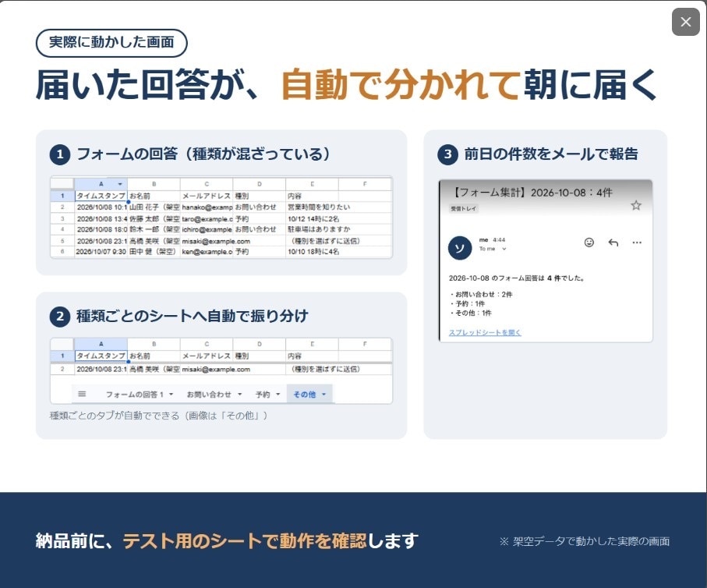Select row 3 header in section 1 sheet
This screenshot has width=707, height=588.
[x=62, y=218]
